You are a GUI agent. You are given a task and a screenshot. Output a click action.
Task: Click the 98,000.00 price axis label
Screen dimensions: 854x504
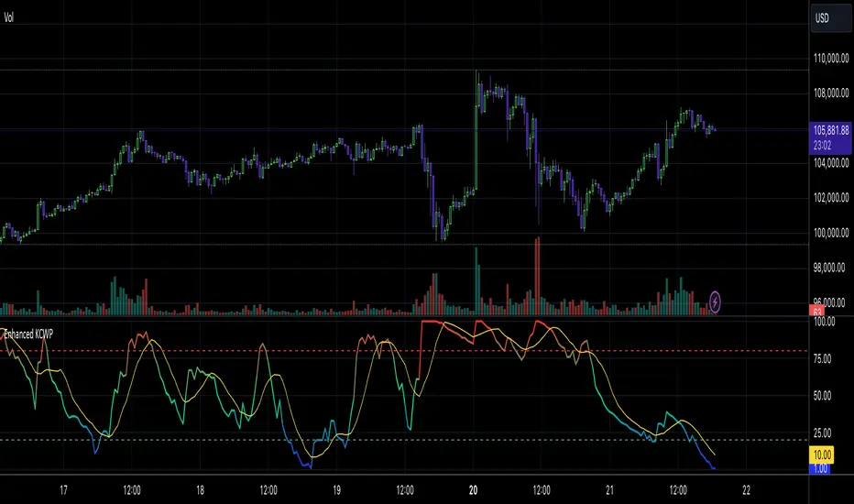(831, 268)
